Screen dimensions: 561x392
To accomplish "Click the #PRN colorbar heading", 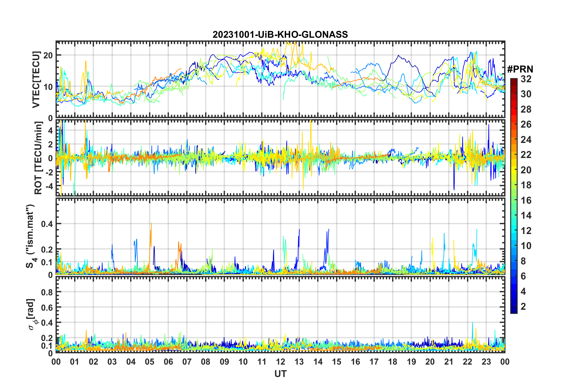I will [520, 69].
